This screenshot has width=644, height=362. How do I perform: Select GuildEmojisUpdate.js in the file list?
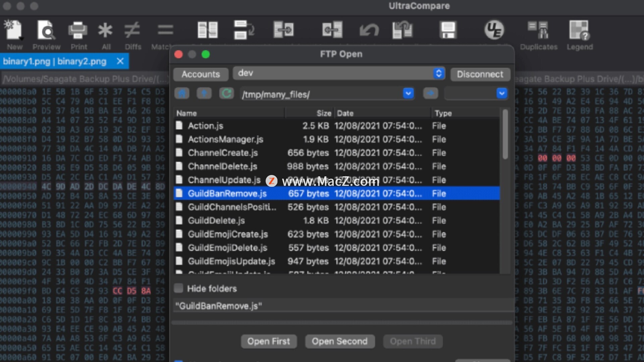click(337, 261)
